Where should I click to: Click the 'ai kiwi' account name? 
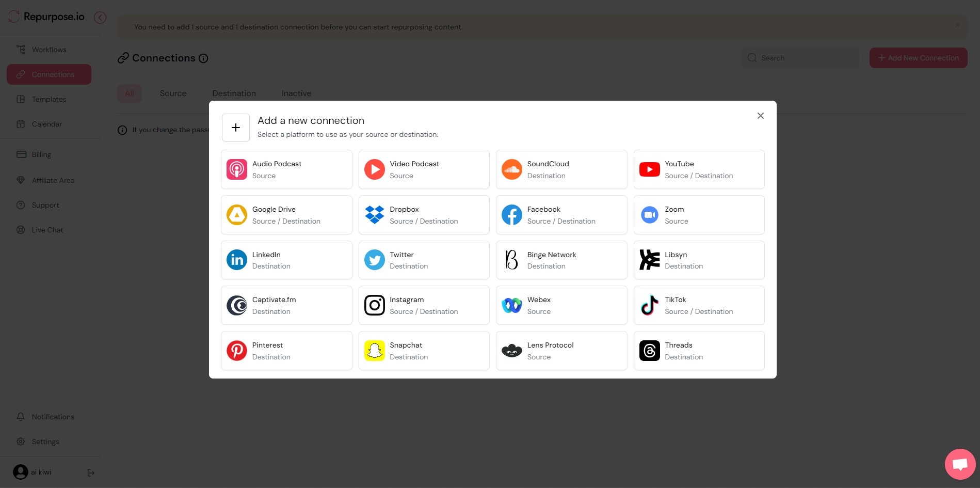point(41,472)
